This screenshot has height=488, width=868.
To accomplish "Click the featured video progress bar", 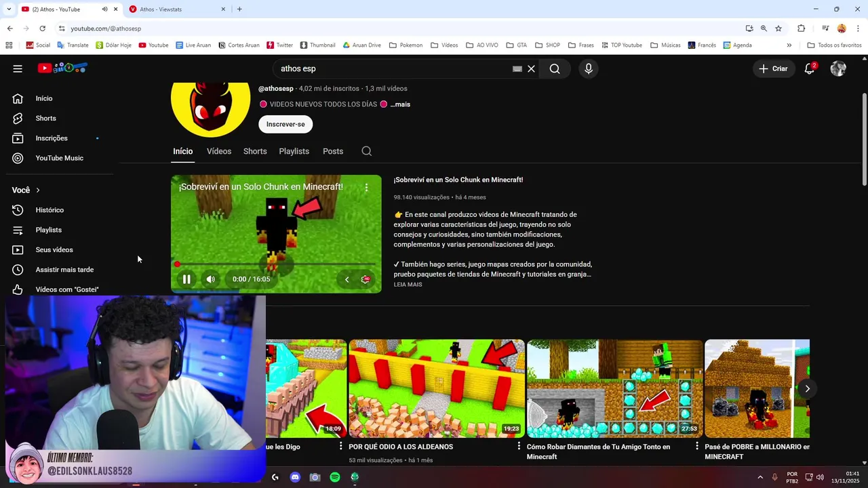I will 276,264.
